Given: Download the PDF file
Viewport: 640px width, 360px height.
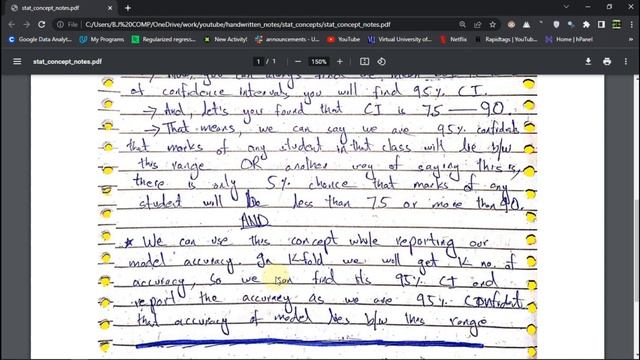Looking at the screenshot, I should tap(588, 61).
